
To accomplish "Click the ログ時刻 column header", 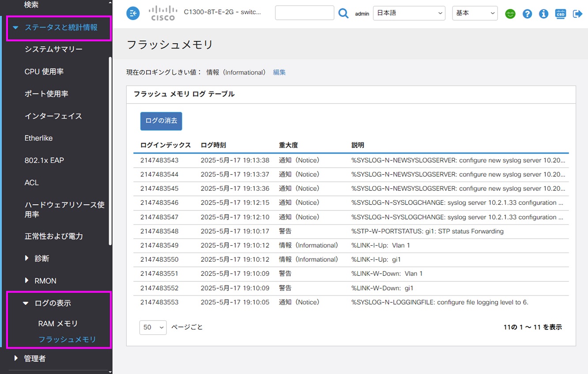I will (x=213, y=145).
